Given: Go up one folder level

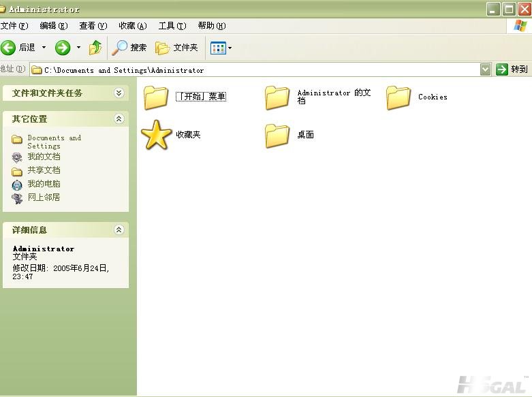Looking at the screenshot, I should tap(95, 47).
